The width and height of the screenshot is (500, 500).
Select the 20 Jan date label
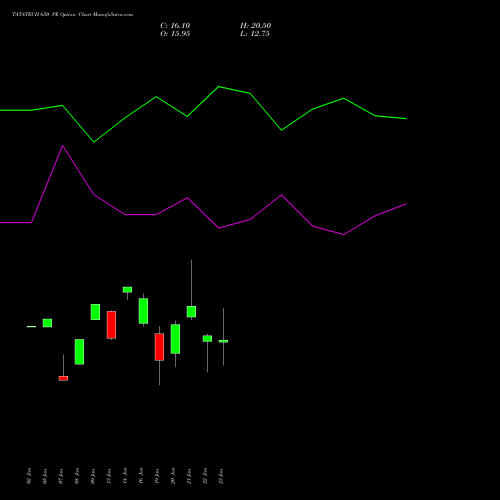pyautogui.click(x=173, y=476)
